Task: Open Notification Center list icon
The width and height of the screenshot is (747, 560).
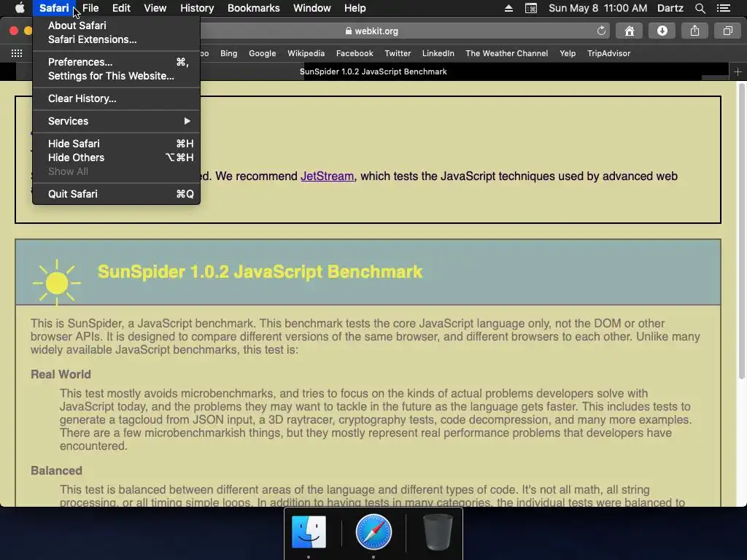Action: (724, 8)
